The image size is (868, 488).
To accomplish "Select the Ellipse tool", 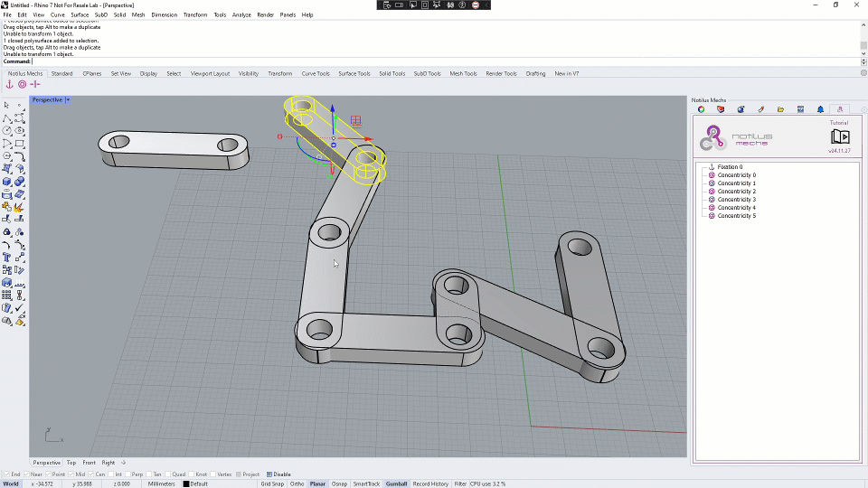I will point(19,131).
